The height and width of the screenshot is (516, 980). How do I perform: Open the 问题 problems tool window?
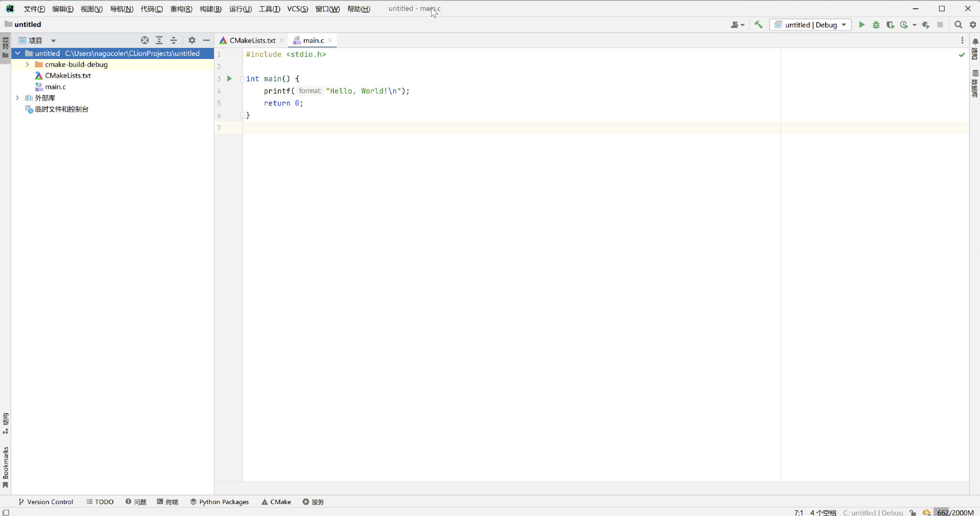click(136, 501)
